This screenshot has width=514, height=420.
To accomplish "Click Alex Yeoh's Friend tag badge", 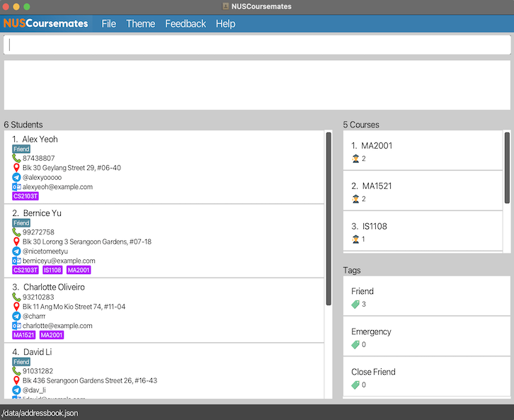I will (21, 149).
